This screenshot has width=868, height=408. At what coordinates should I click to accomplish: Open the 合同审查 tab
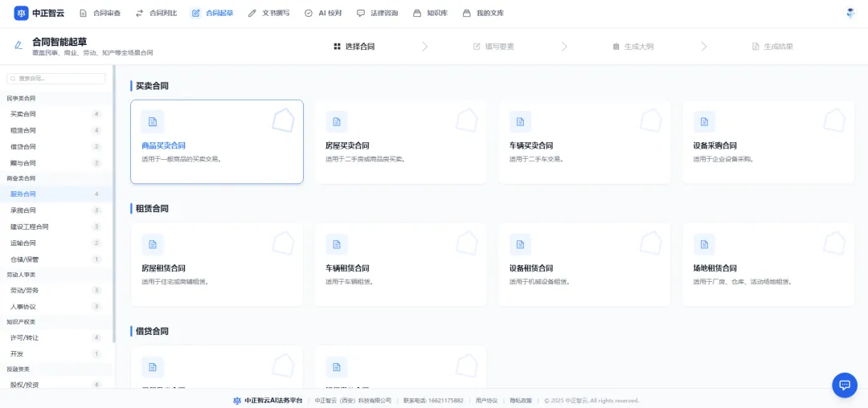pyautogui.click(x=100, y=13)
